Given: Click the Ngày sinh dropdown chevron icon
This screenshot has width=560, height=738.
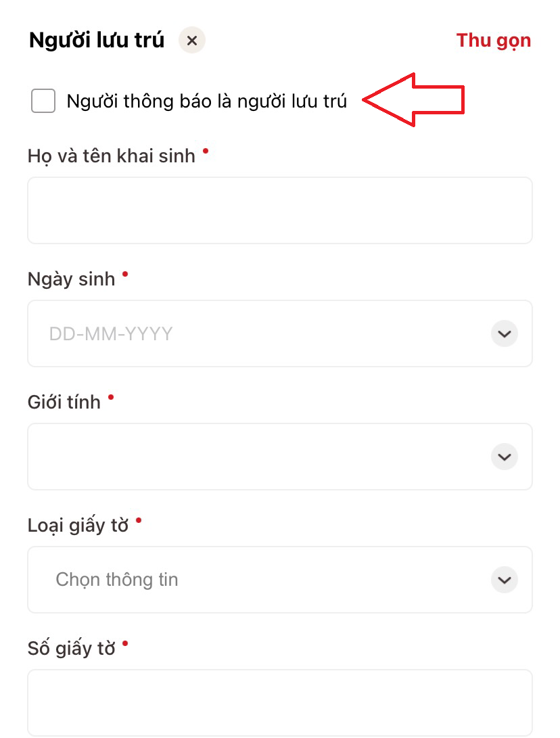Looking at the screenshot, I should (505, 333).
